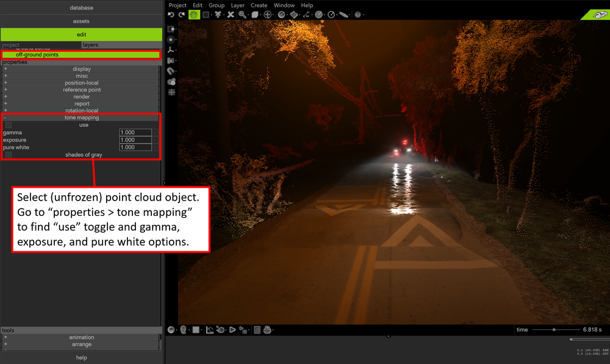Click the calculator sheet icon at bottom
This screenshot has height=364, width=610.
click(257, 330)
